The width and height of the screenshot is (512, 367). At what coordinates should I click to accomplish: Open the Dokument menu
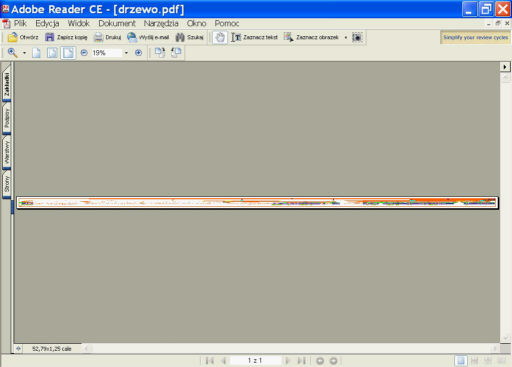coord(117,23)
